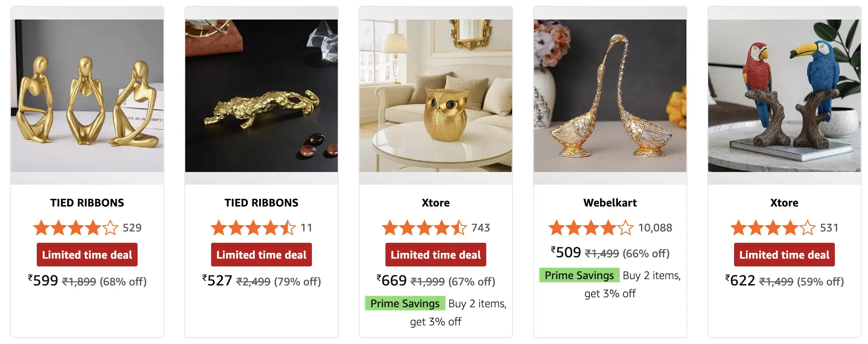Open the golden thinker statues product image
This screenshot has width=868, height=344.
point(87,96)
